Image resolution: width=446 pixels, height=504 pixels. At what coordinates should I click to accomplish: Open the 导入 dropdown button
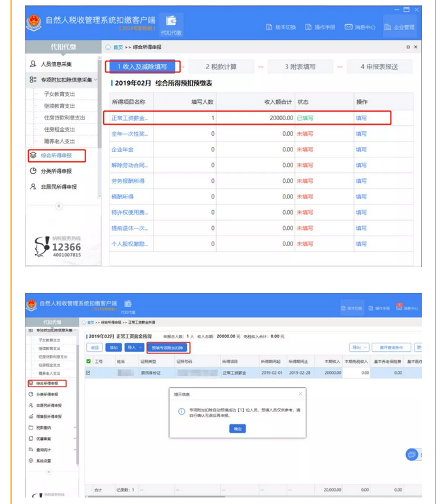(x=133, y=347)
